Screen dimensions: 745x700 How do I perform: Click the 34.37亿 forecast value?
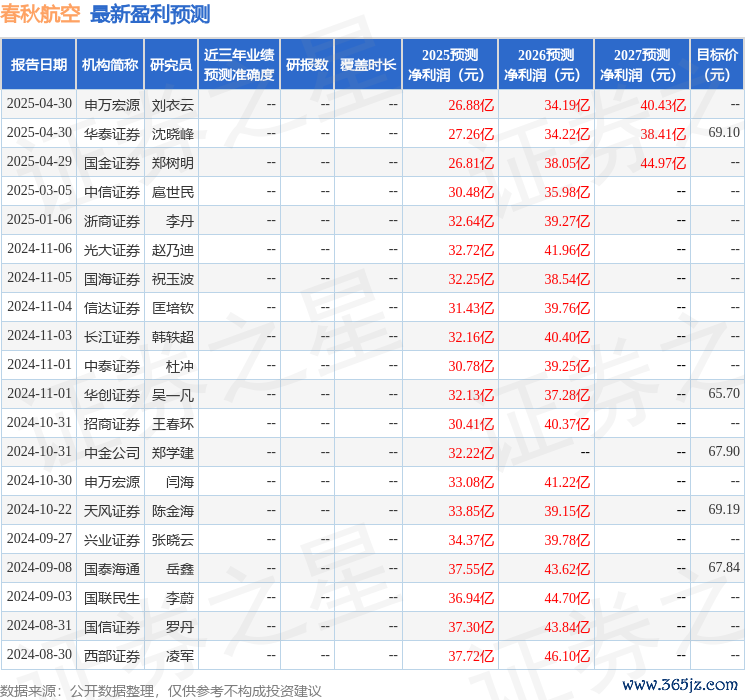471,540
